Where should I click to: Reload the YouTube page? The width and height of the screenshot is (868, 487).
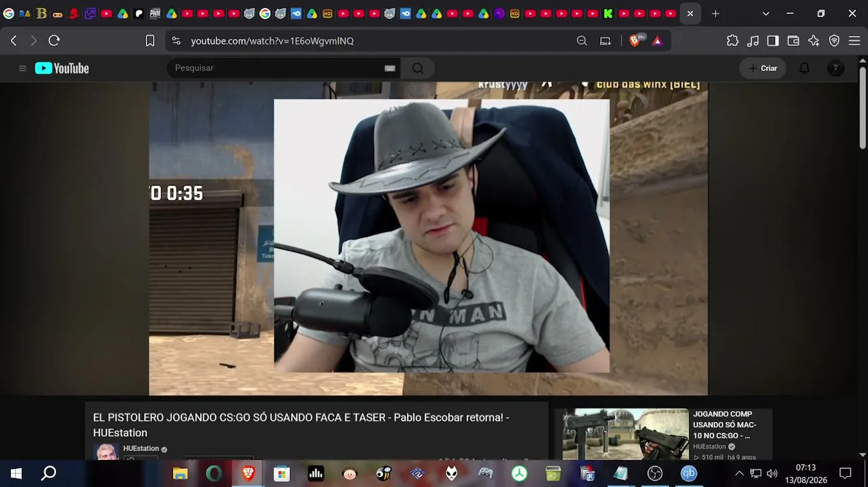tap(54, 41)
